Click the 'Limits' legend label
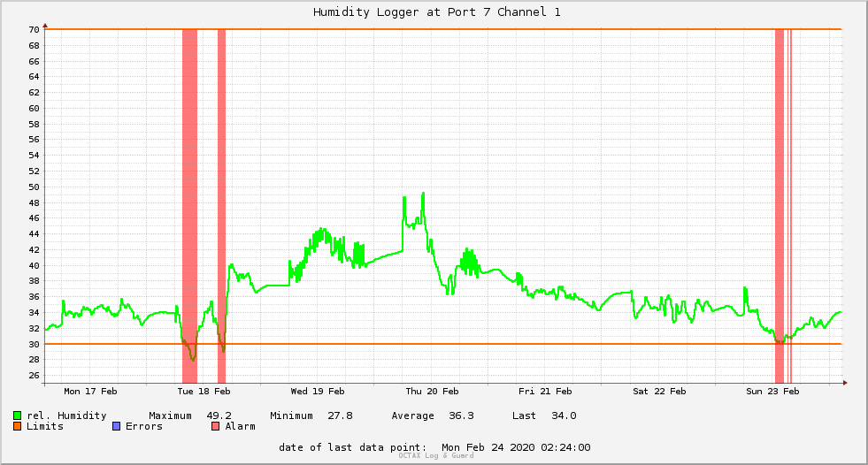This screenshot has height=465, width=868. pyautogui.click(x=45, y=426)
